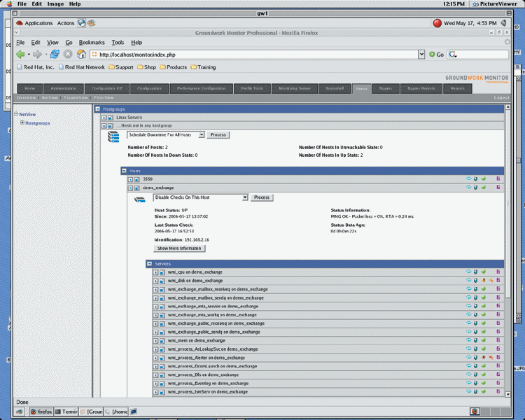Click into the URL address field
The image size is (525, 420).
point(254,55)
